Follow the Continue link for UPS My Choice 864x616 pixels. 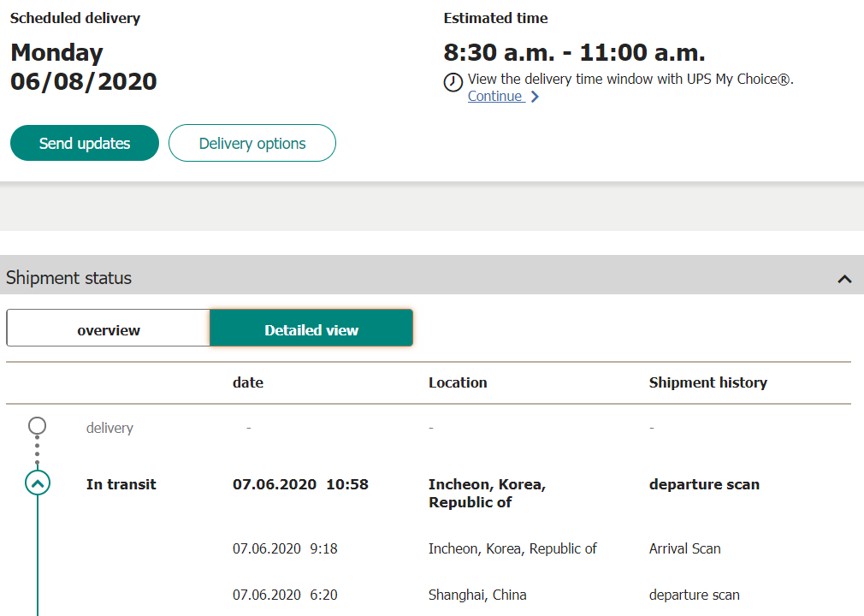tap(494, 96)
